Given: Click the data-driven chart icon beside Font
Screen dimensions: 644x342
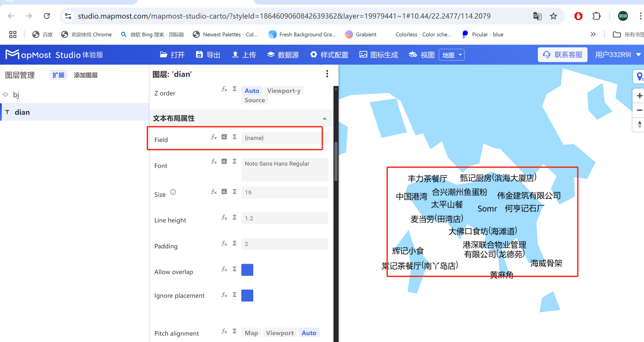Looking at the screenshot, I should tap(224, 161).
